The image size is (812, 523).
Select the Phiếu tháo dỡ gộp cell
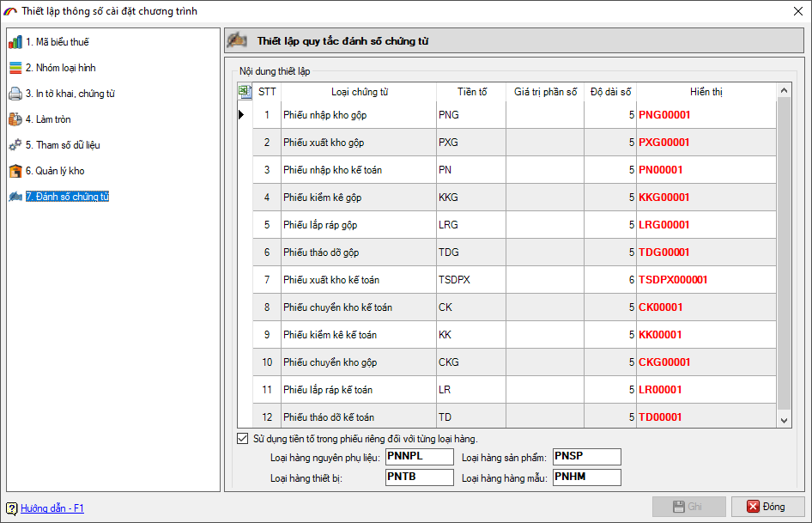pyautogui.click(x=359, y=252)
